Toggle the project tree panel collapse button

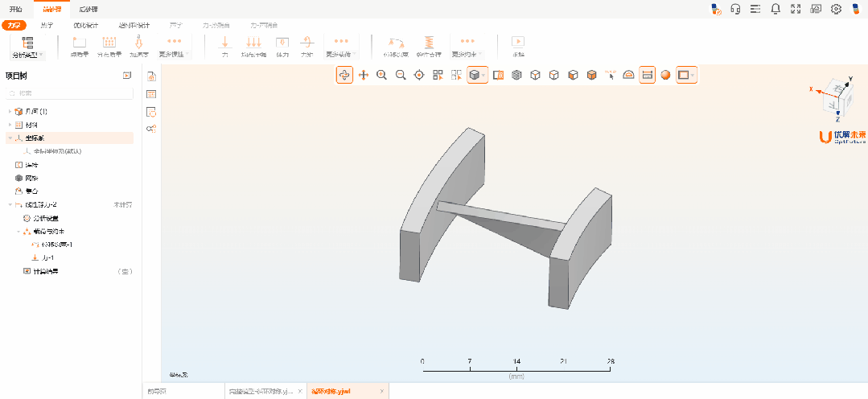pyautogui.click(x=126, y=75)
